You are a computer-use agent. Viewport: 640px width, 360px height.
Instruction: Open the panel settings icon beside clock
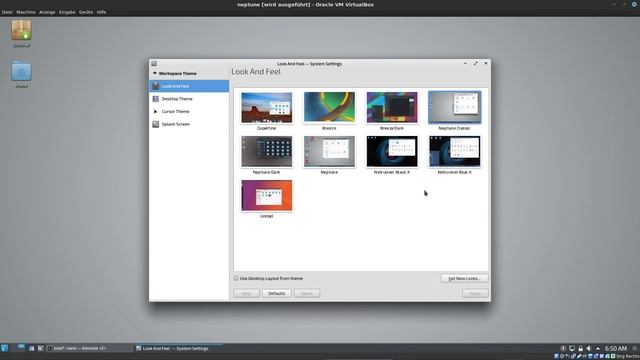tap(635, 348)
